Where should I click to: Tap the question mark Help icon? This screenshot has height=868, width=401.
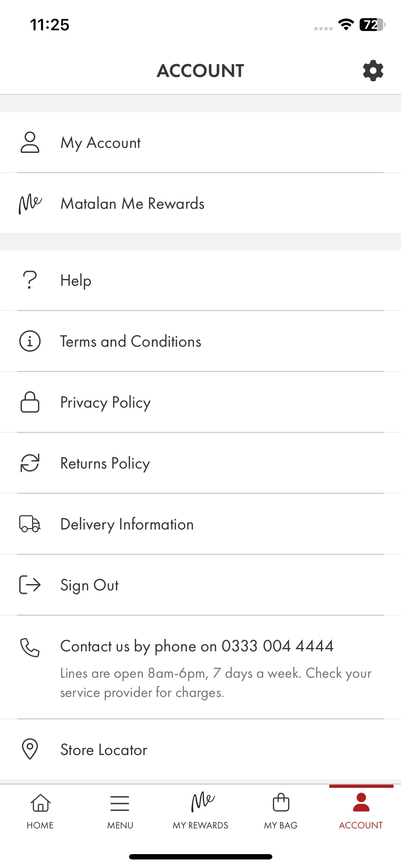[30, 280]
